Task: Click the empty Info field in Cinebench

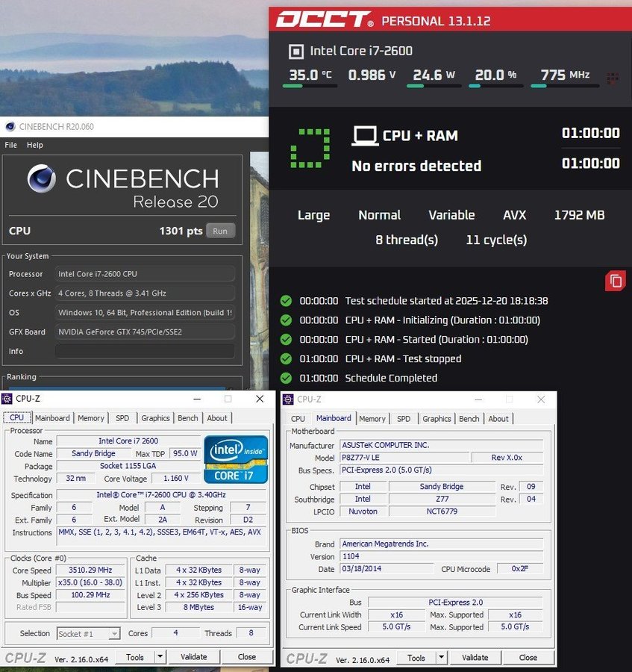Action: (144, 351)
